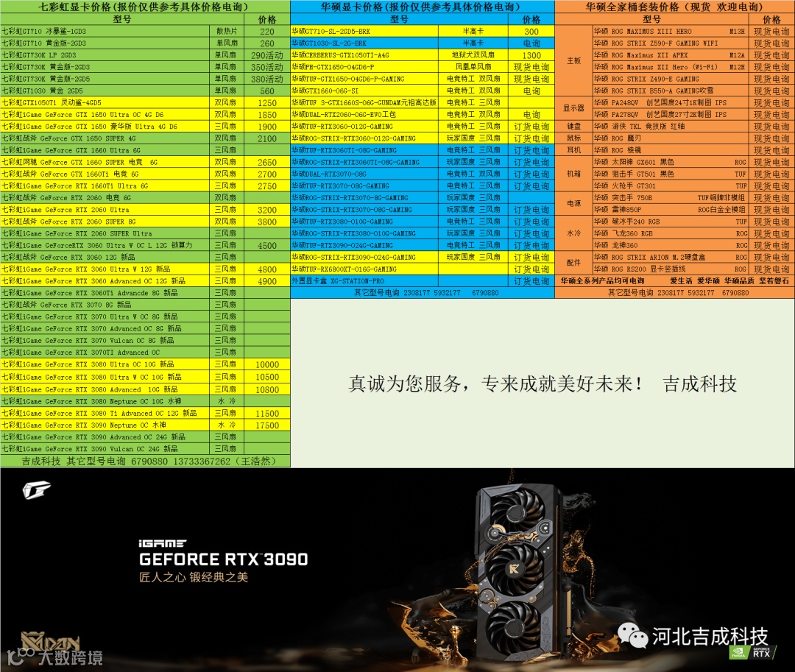The image size is (795, 672).
Task: Select the 七彩虹战斧 GeForce RTX 3070 8G 新品 row
Action: click(145, 305)
